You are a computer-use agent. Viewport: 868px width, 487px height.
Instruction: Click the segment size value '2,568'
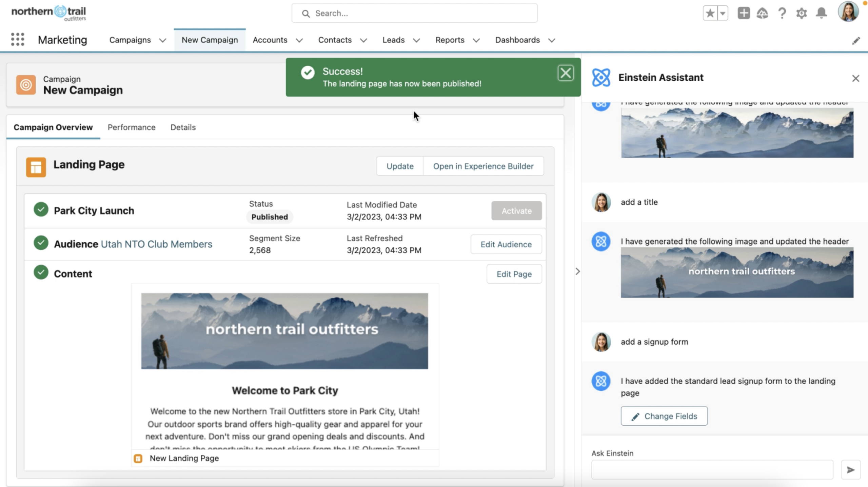[260, 250]
